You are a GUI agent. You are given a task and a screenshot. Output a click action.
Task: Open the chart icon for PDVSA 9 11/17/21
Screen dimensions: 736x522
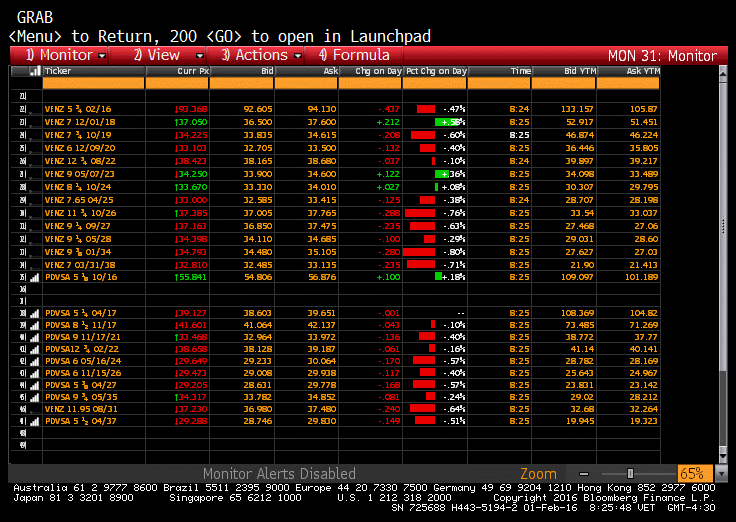(35, 337)
